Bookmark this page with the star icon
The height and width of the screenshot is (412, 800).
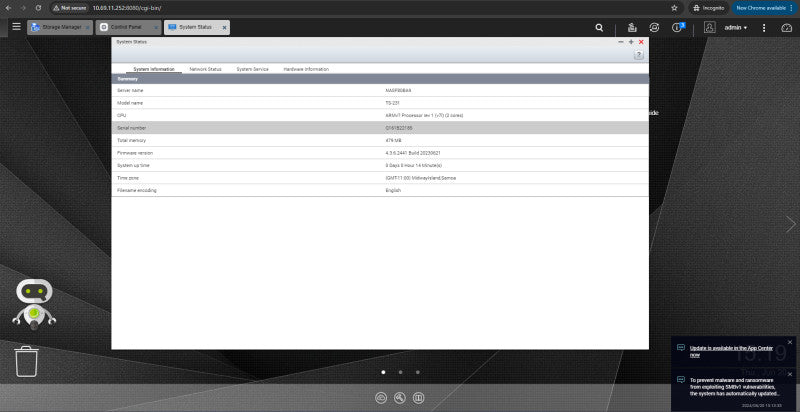tap(674, 8)
